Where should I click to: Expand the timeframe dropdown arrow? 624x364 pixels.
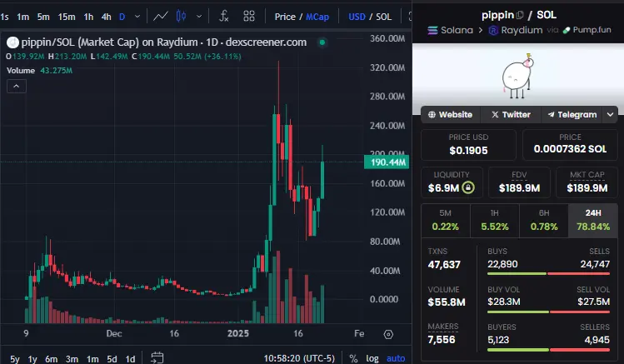point(137,17)
